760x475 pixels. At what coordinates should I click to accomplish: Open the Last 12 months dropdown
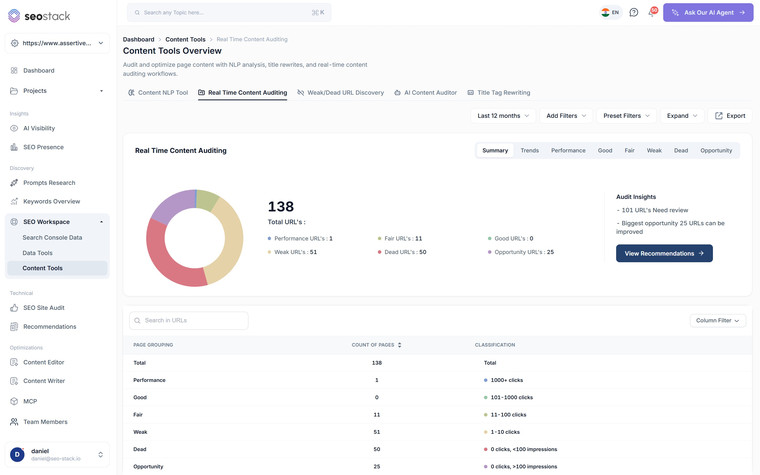(503, 116)
